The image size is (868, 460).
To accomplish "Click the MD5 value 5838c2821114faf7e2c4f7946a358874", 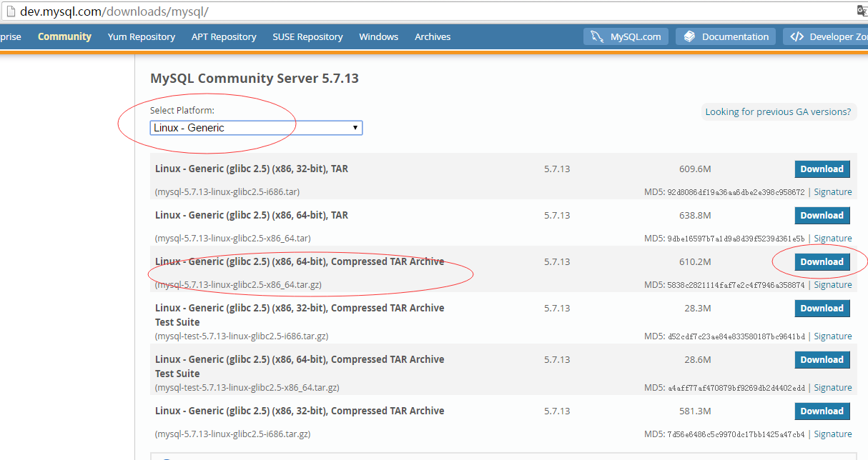I will 736,285.
